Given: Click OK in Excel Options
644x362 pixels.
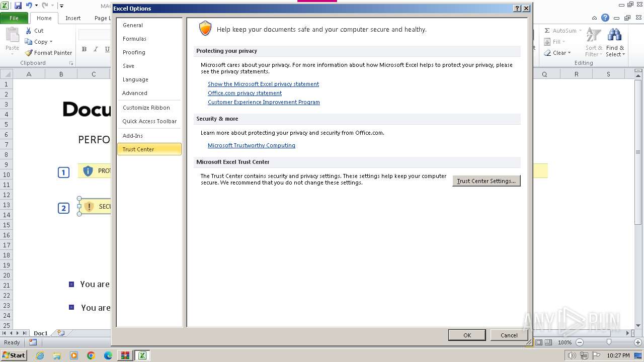Looking at the screenshot, I should tap(467, 335).
